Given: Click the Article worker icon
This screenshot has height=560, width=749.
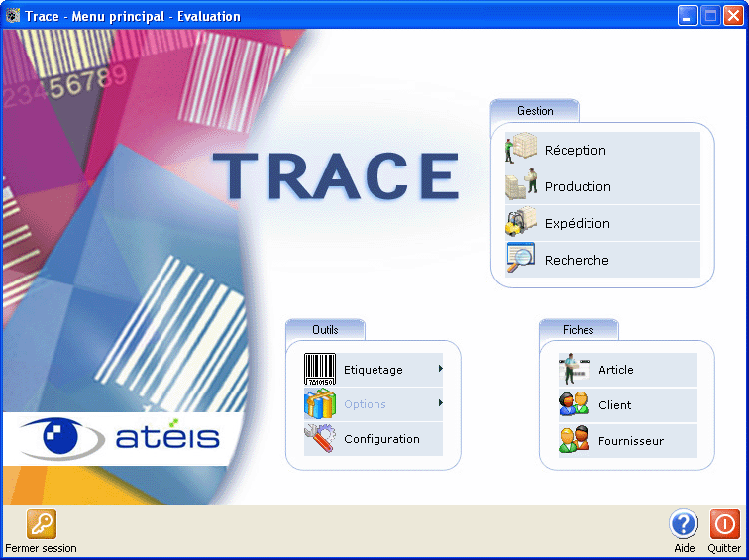Looking at the screenshot, I should [575, 369].
